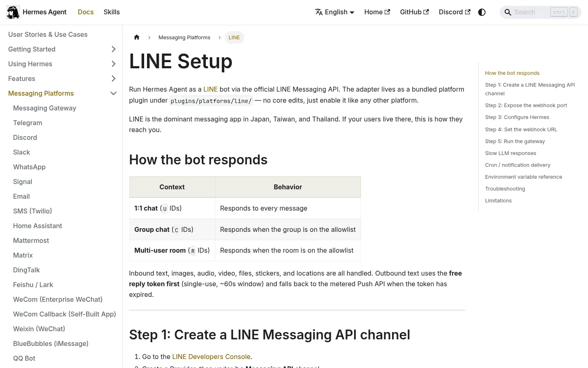
Task: Open the Telegram setup page
Action: (x=27, y=123)
